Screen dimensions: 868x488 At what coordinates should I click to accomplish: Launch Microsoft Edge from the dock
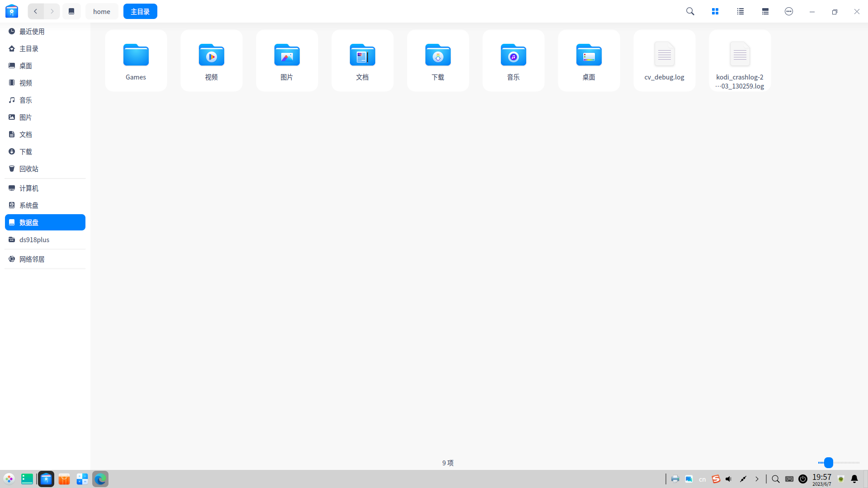pos(100,479)
